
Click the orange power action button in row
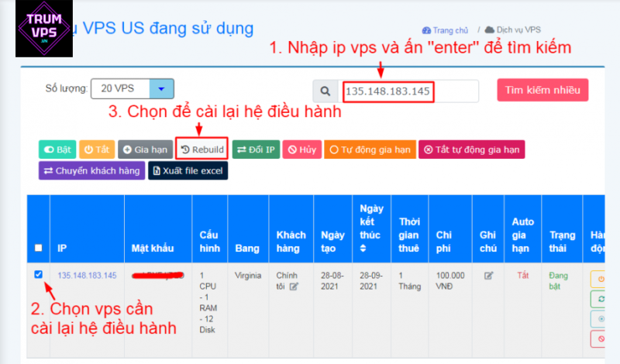601,278
